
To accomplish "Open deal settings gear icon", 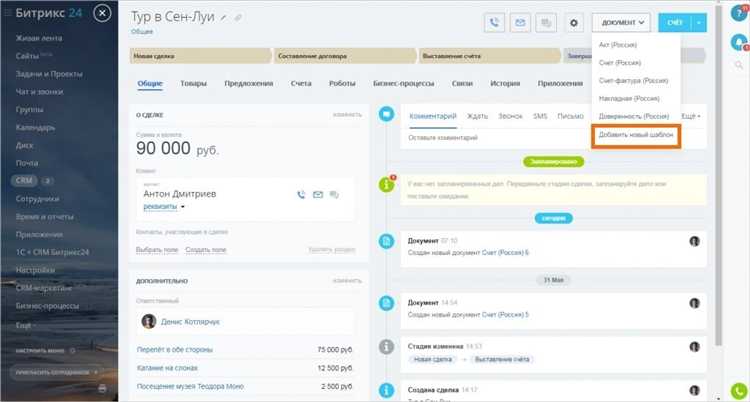I will (x=574, y=21).
